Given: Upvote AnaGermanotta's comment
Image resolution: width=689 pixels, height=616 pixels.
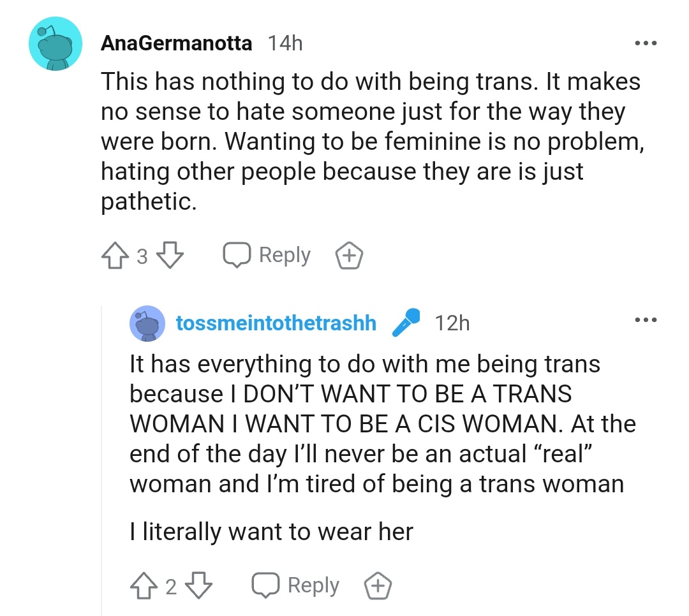Looking at the screenshot, I should pyautogui.click(x=114, y=256).
